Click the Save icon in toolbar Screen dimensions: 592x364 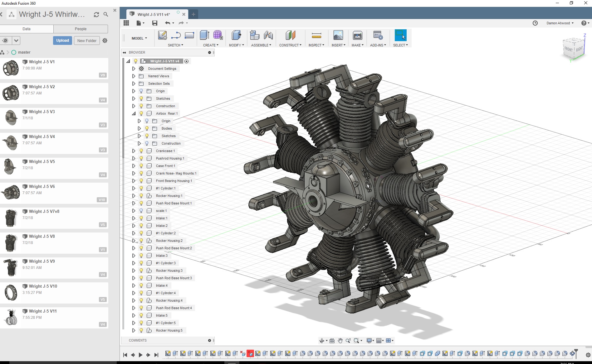(x=154, y=23)
